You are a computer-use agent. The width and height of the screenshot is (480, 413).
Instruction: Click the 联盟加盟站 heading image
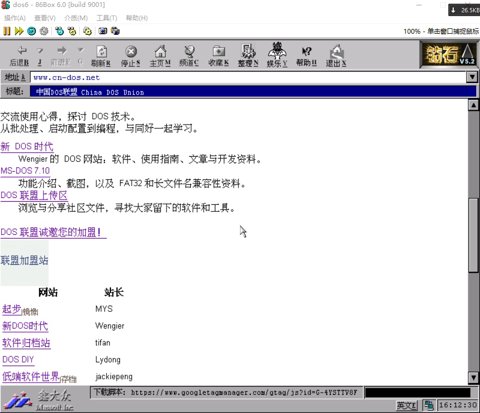point(24,263)
